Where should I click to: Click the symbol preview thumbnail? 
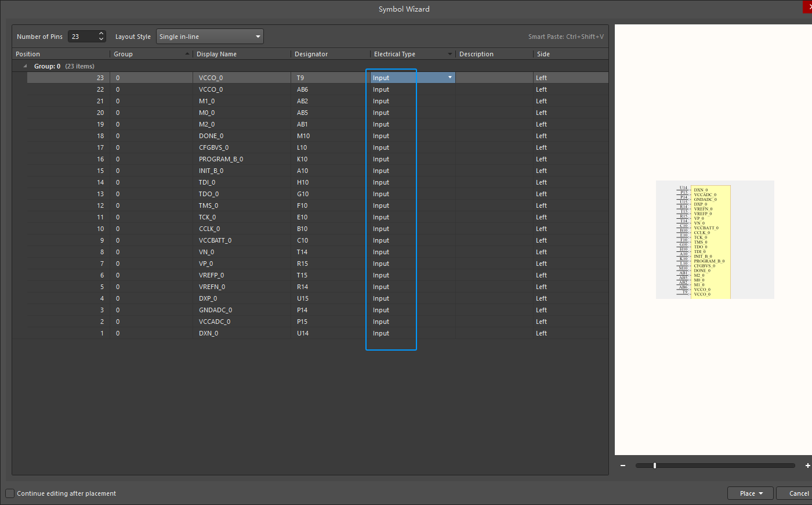[x=715, y=240]
